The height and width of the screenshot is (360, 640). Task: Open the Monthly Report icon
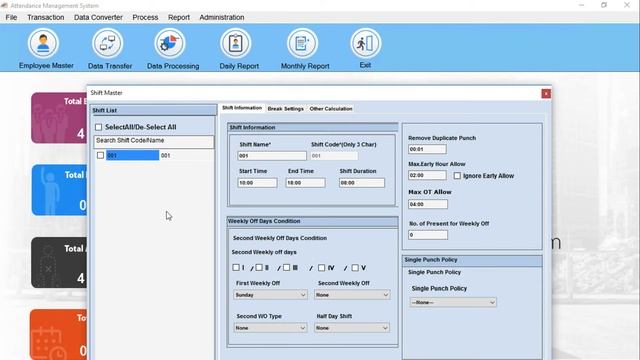coord(302,43)
